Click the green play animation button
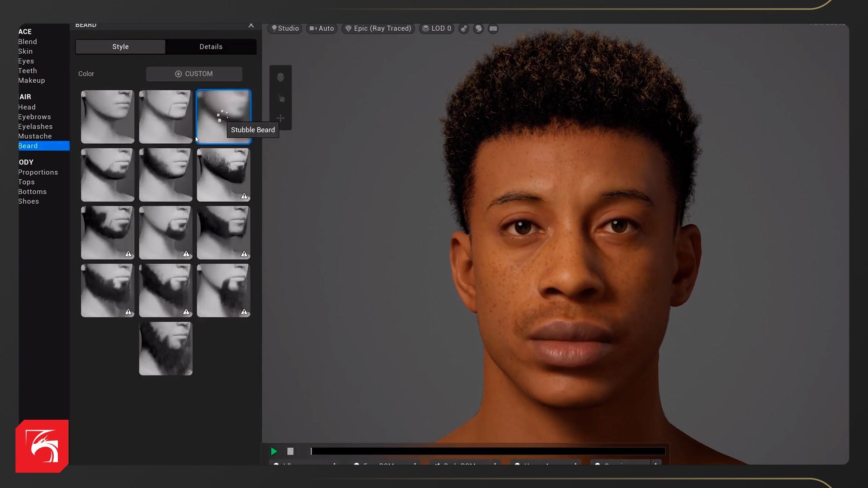868x488 pixels. click(274, 451)
